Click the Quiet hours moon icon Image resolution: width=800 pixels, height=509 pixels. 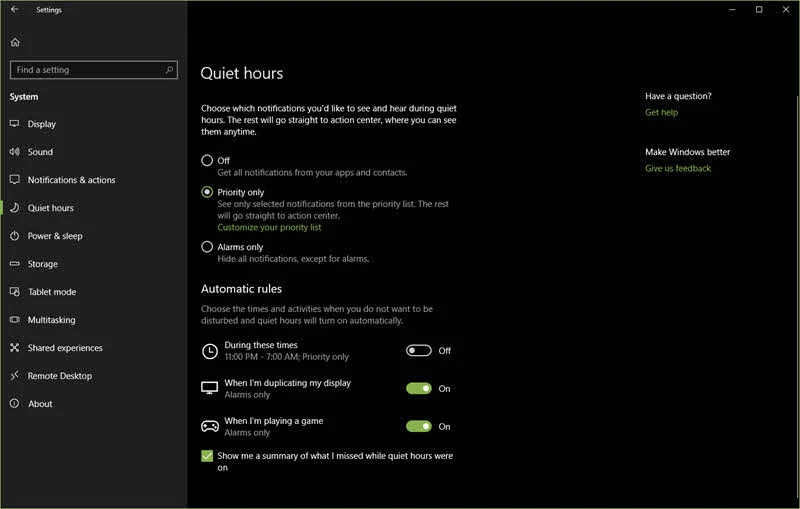(15, 208)
